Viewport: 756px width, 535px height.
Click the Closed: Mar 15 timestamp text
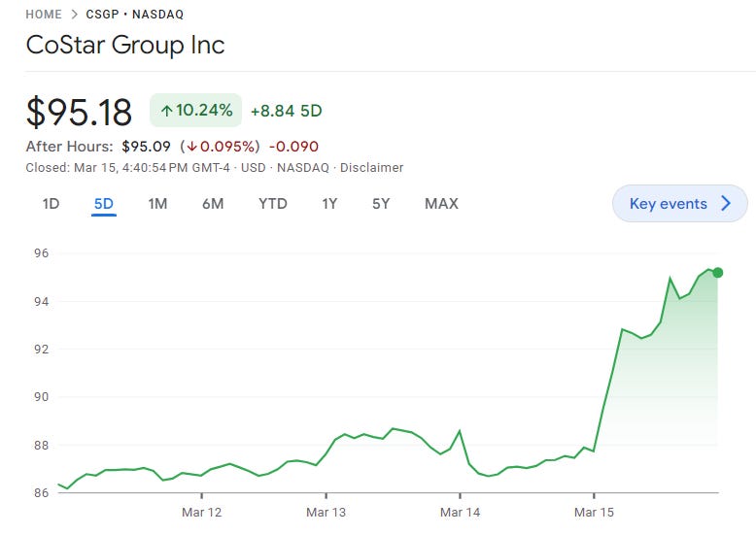point(127,168)
